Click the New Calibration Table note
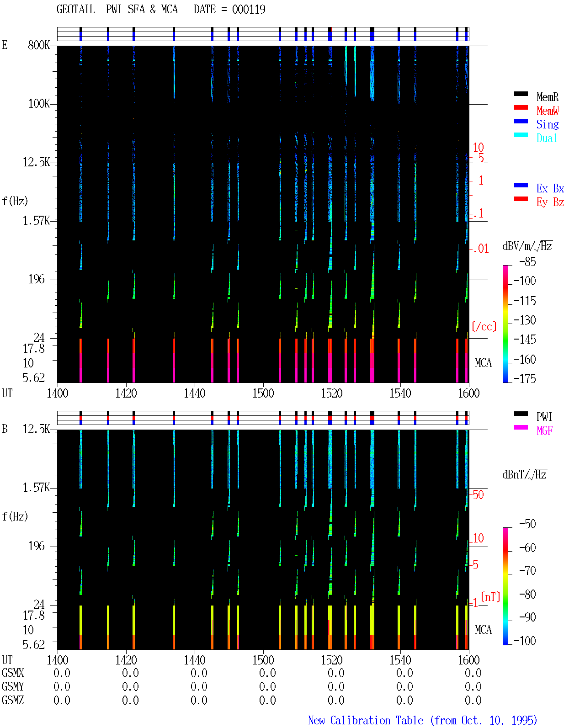Image resolution: width=585 pixels, height=728 pixels. click(423, 720)
